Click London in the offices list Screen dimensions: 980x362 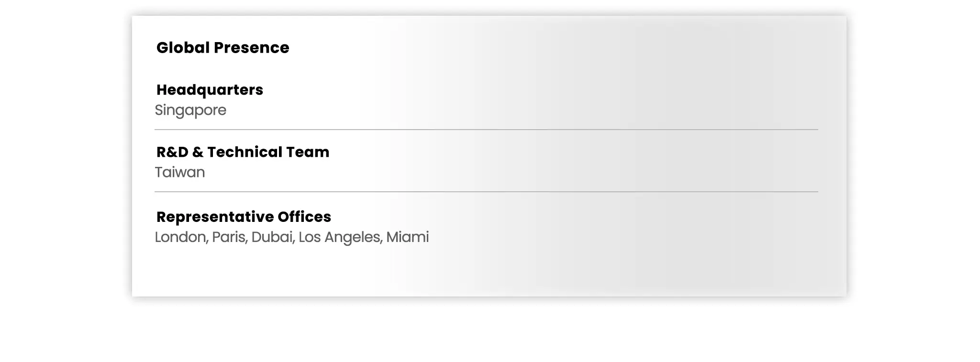(180, 238)
